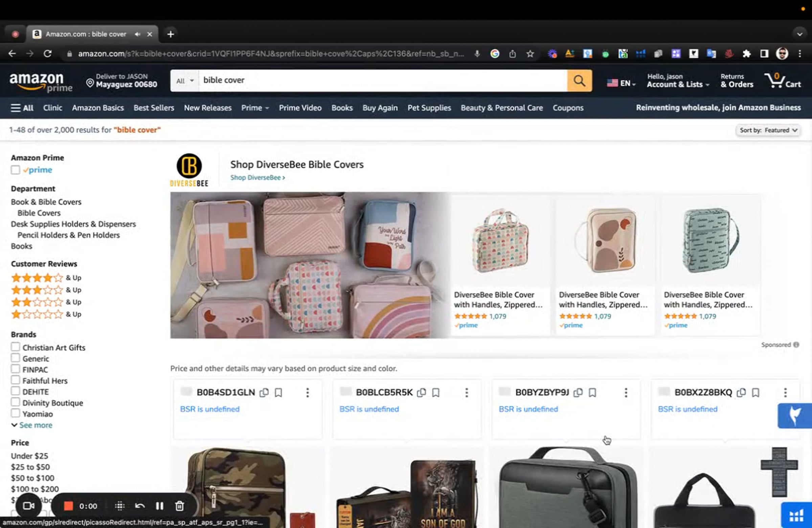Open Best Sellers in navigation bar

[154, 108]
